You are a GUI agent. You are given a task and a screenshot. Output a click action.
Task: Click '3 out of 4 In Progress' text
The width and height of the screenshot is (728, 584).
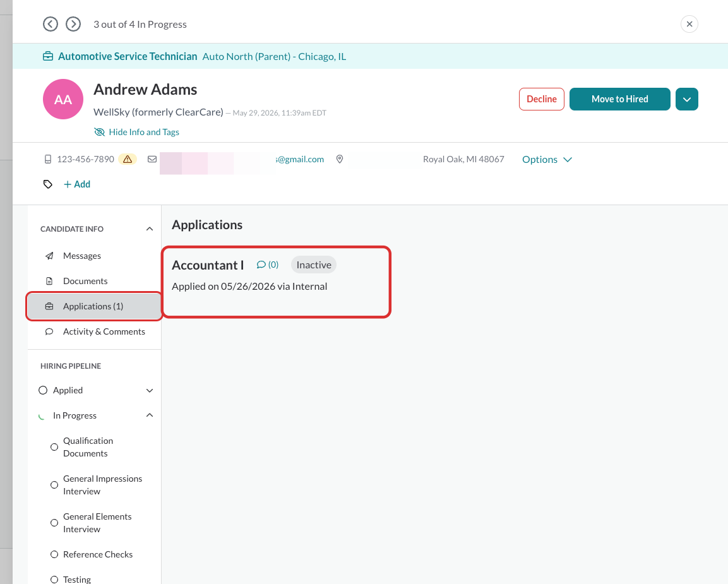click(140, 25)
